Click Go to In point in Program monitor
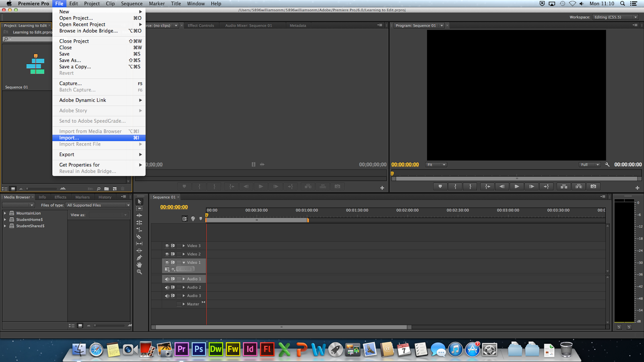The image size is (644, 362). click(487, 187)
